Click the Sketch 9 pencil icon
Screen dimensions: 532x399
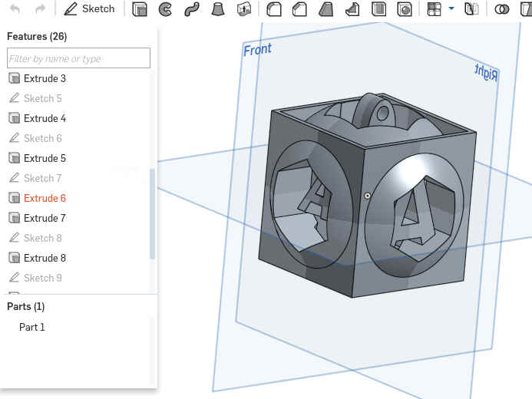(x=14, y=278)
